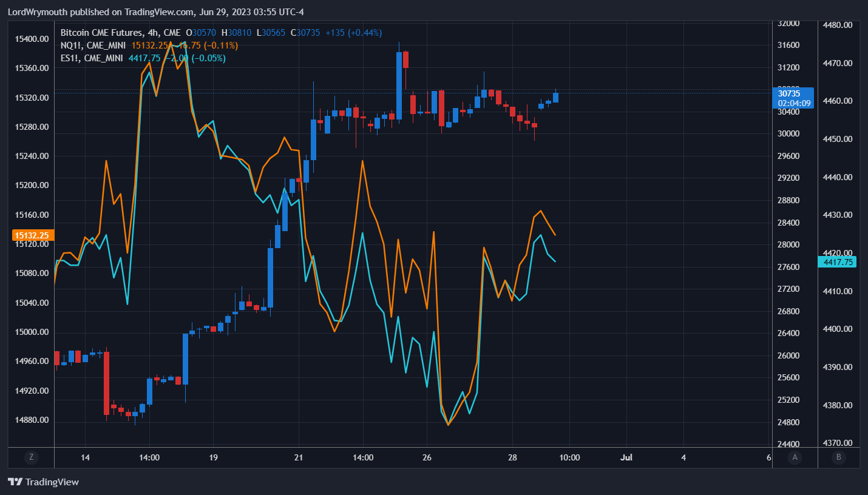Screen dimensions: 868x495
Task: Click the 28000 label on the Bitcoin price axis
Action: pos(788,244)
